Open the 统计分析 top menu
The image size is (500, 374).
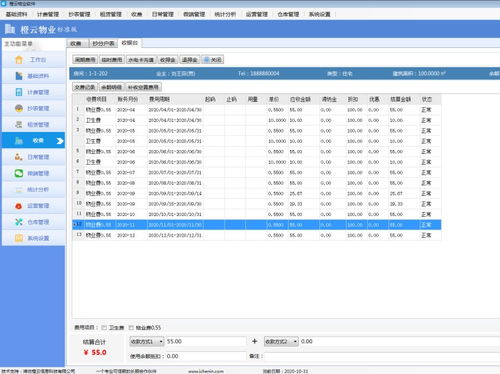click(x=225, y=14)
